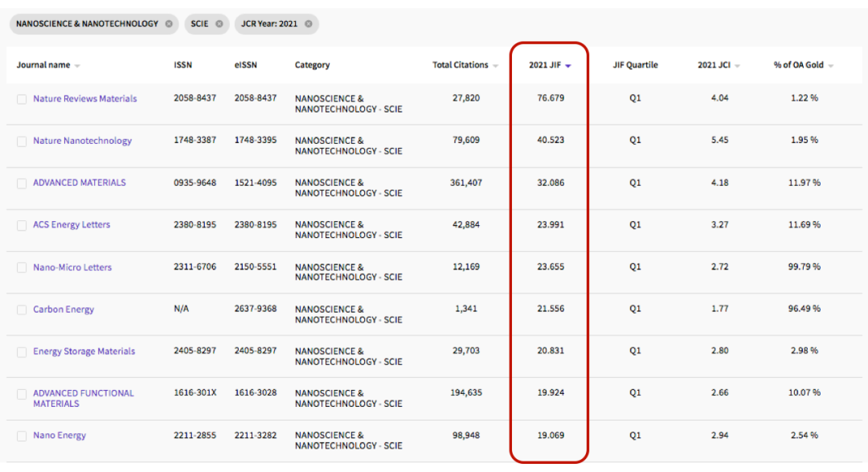
Task: Click total citations 194,635
Action: pyautogui.click(x=466, y=392)
